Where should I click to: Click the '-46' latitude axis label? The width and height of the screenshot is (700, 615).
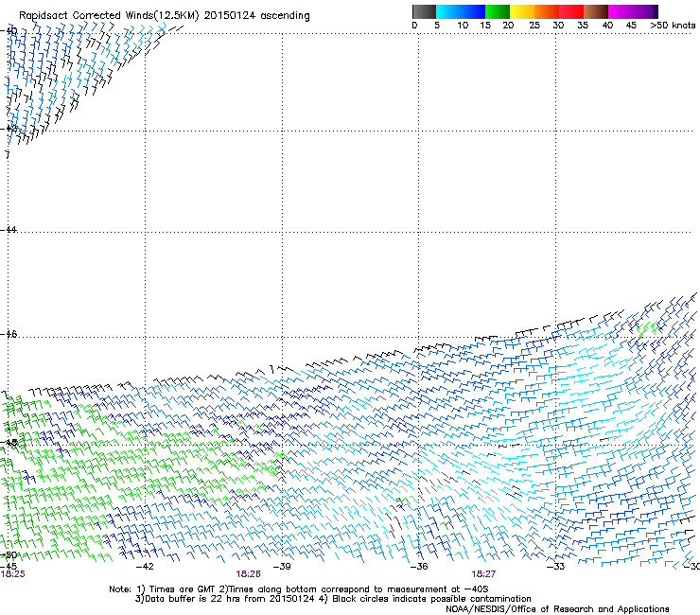point(9,334)
